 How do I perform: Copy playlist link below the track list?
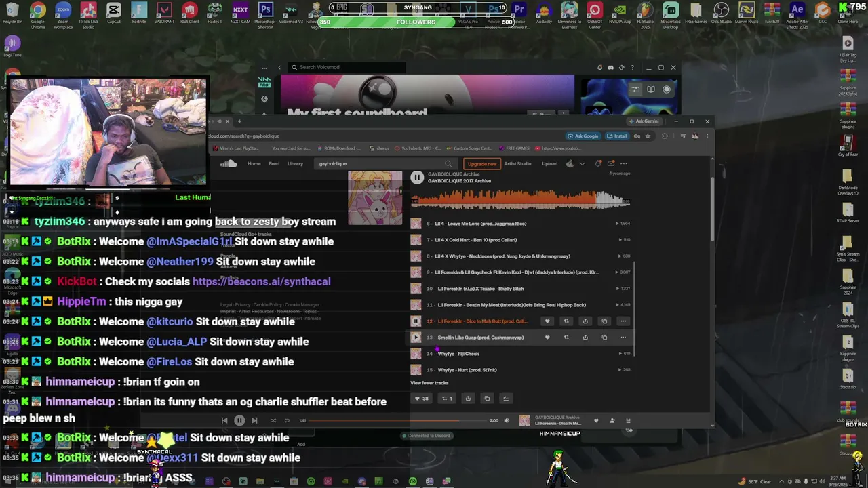487,399
